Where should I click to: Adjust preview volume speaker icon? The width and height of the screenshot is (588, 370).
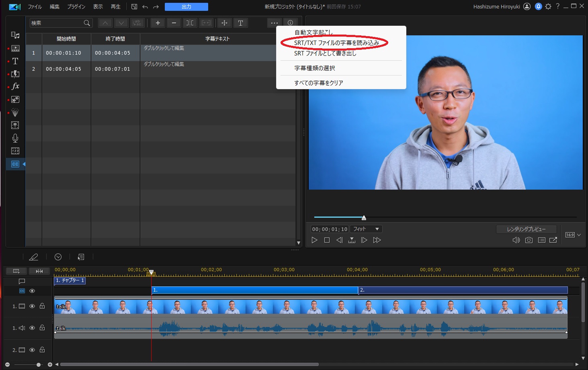(x=516, y=240)
